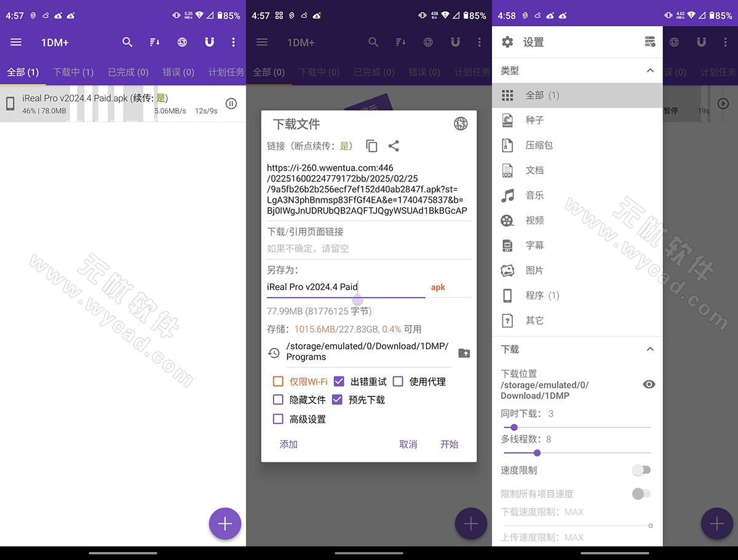
Task: Select 压缩包 category in drawer
Action: tap(539, 145)
